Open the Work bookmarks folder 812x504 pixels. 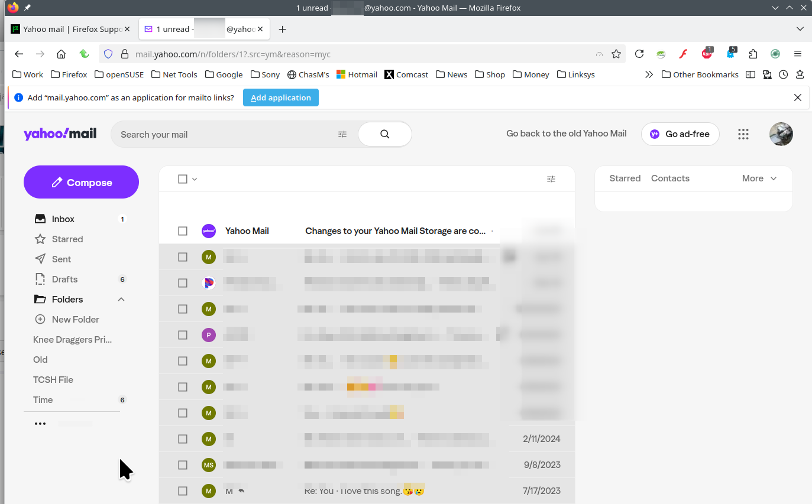[28, 74]
